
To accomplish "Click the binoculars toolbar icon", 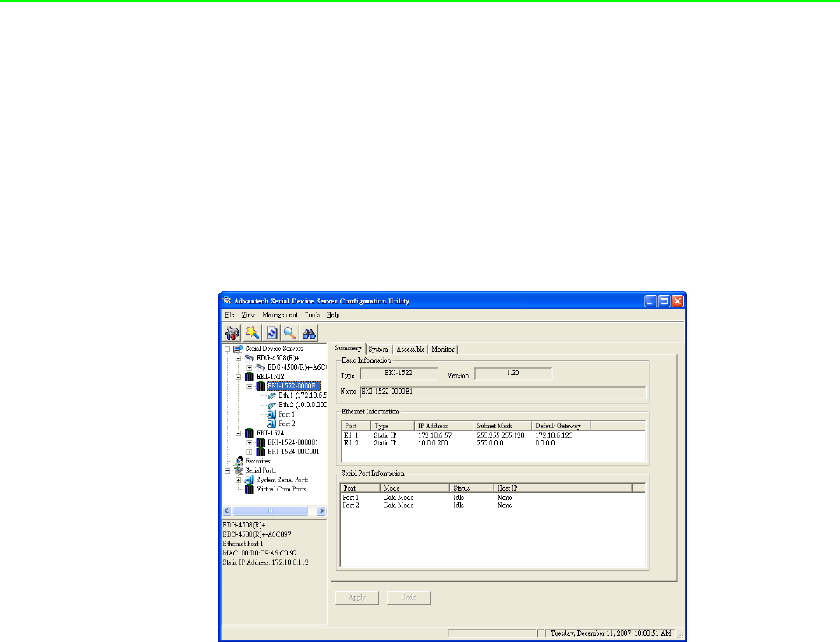I will click(x=309, y=333).
